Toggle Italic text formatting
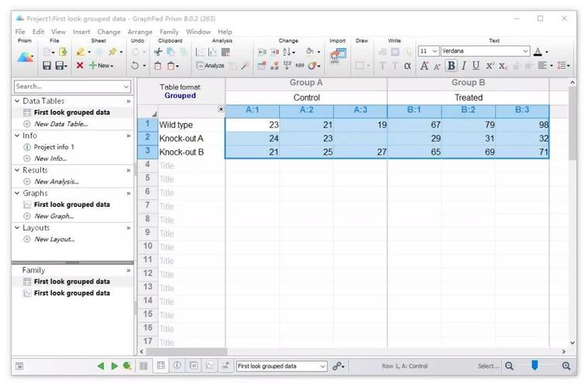Viewport: 588px width, 387px height. [464, 66]
